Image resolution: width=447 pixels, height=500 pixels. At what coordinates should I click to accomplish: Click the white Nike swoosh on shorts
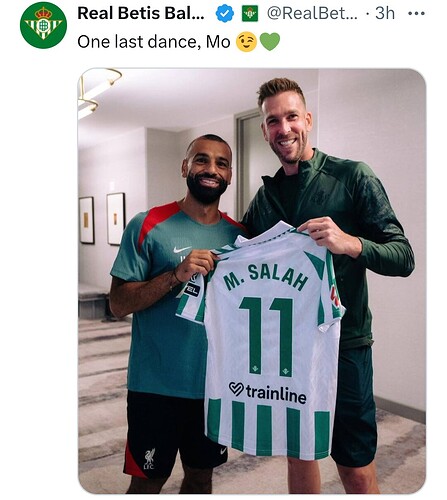pyautogui.click(x=223, y=451)
